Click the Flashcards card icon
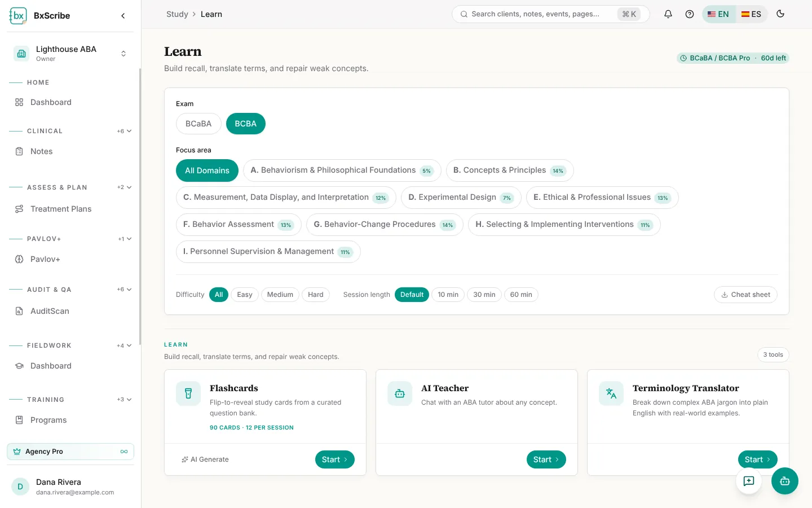Viewport: 812px width, 508px height. [188, 393]
